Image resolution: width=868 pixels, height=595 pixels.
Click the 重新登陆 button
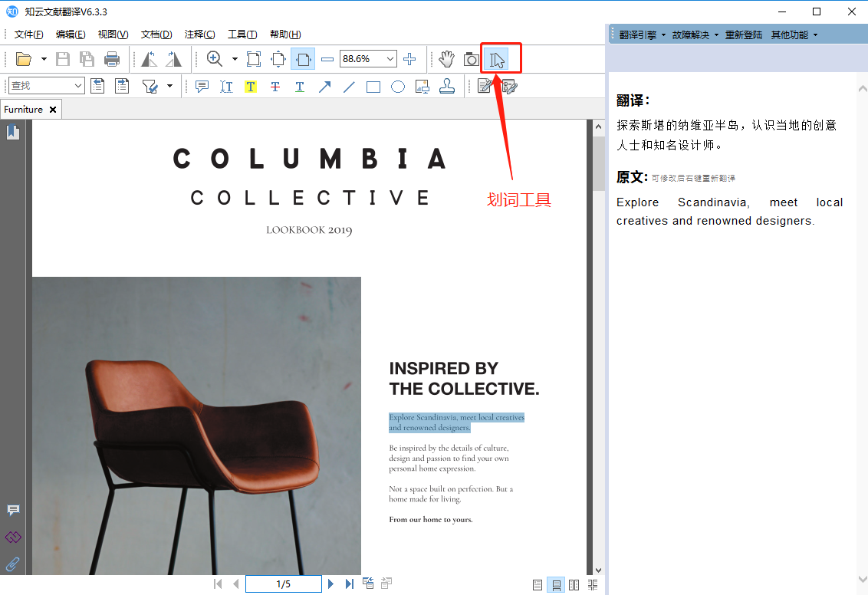(x=744, y=35)
